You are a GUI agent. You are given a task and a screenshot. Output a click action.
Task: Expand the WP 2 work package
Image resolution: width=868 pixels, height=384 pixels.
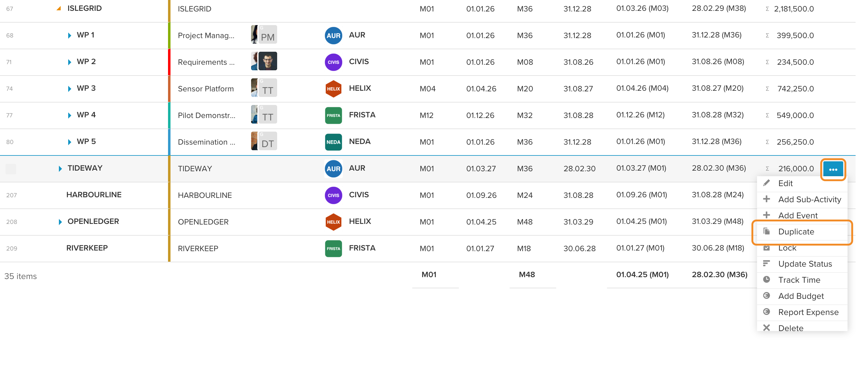tap(69, 62)
